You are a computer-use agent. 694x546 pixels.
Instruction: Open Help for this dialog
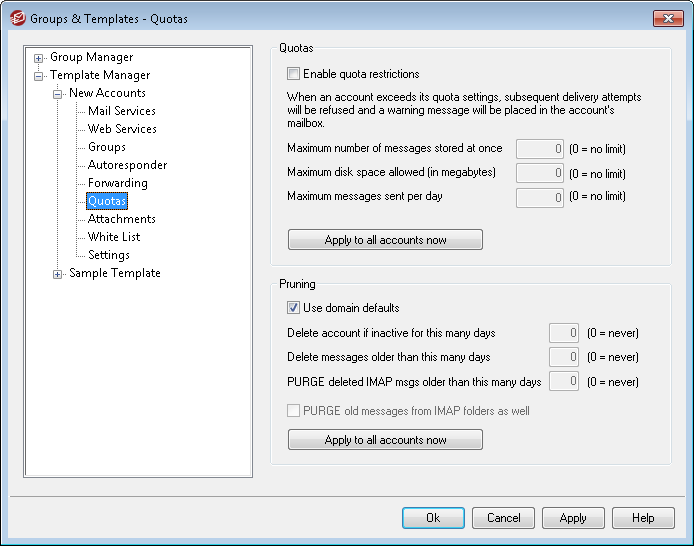(643, 518)
